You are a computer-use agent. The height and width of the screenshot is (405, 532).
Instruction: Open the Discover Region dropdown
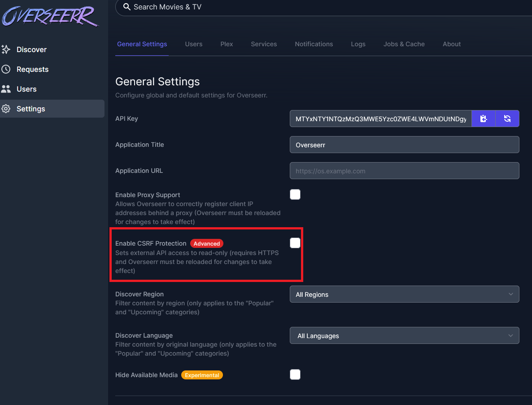[x=404, y=294]
